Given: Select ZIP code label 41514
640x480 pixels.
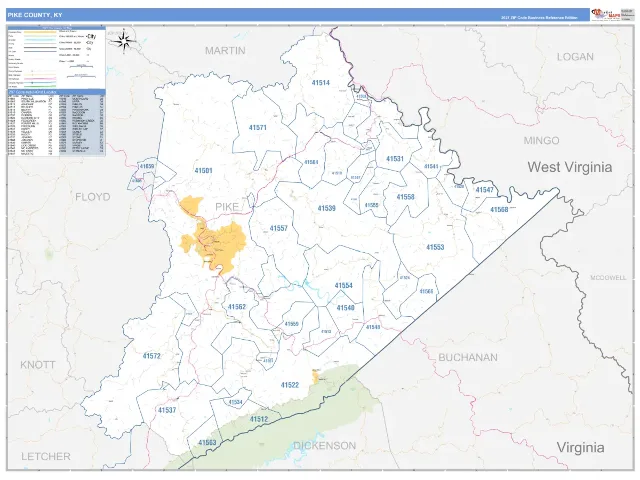Looking at the screenshot, I should pyautogui.click(x=320, y=83).
